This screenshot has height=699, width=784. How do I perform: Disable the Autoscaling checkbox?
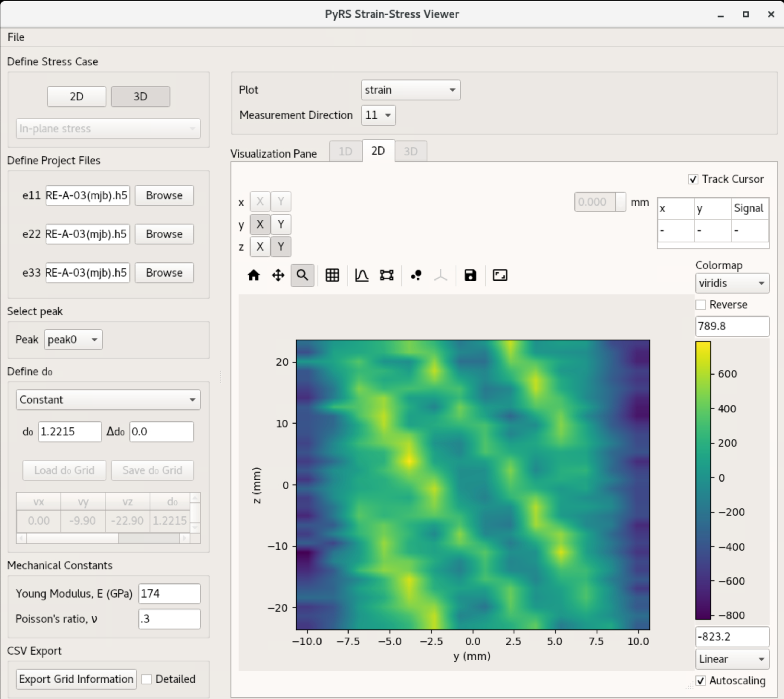(x=701, y=681)
